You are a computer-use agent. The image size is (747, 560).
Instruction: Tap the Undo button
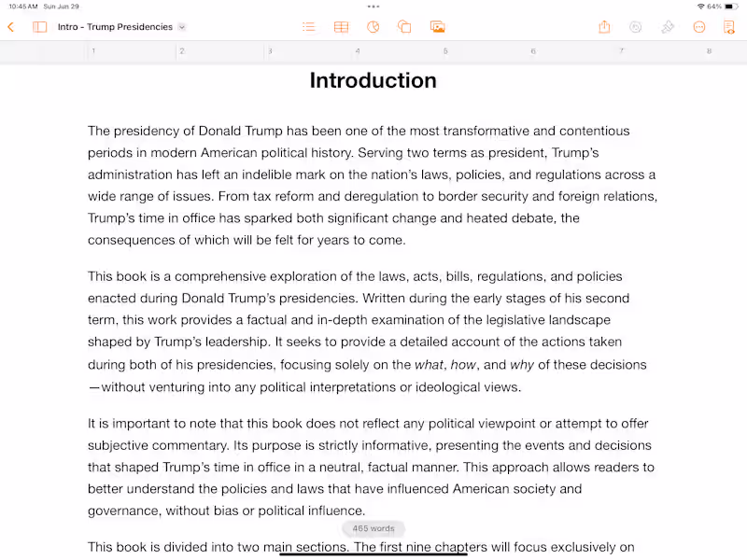(636, 27)
